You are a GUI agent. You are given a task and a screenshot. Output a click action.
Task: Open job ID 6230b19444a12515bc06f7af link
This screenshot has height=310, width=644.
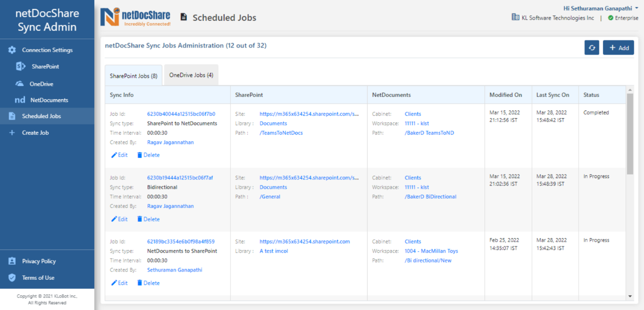coord(180,178)
